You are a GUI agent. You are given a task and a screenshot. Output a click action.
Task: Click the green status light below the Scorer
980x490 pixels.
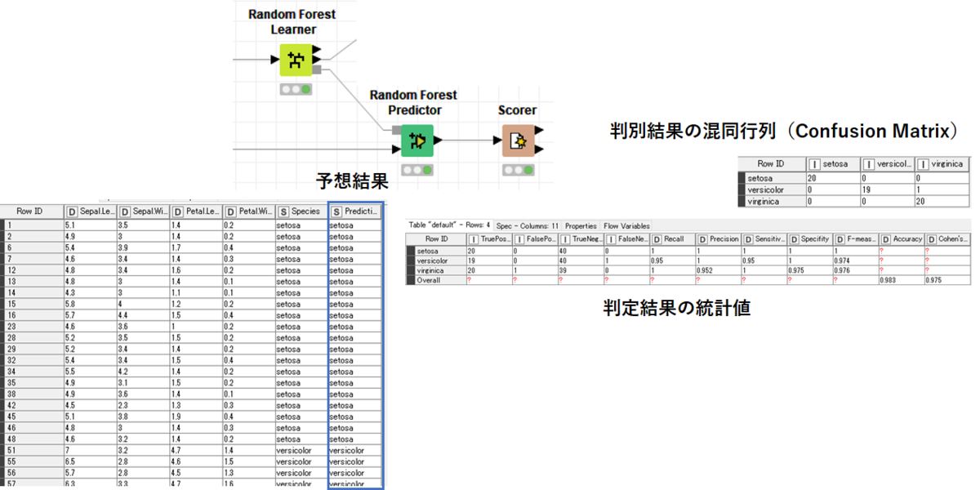(530, 170)
